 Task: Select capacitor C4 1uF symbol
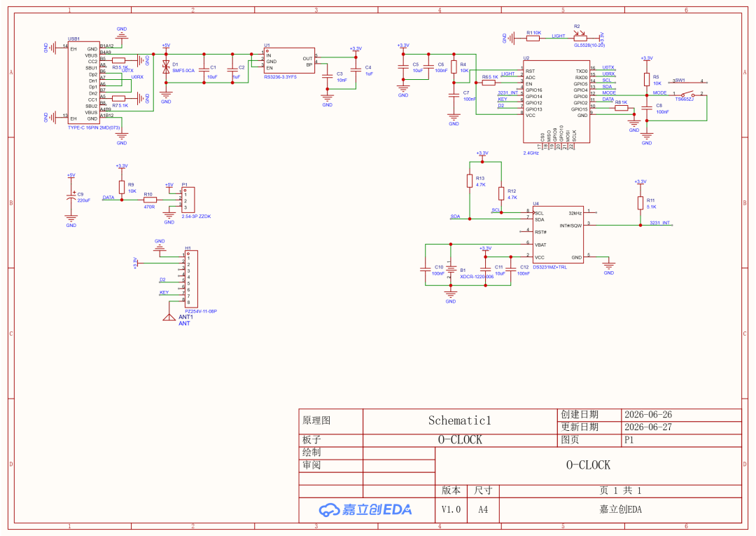[356, 70]
